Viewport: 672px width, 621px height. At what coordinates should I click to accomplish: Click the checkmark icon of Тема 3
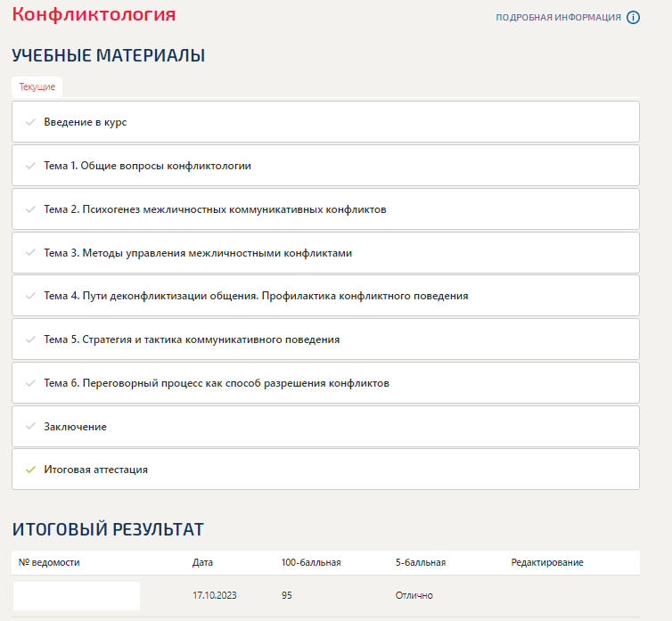click(x=30, y=253)
